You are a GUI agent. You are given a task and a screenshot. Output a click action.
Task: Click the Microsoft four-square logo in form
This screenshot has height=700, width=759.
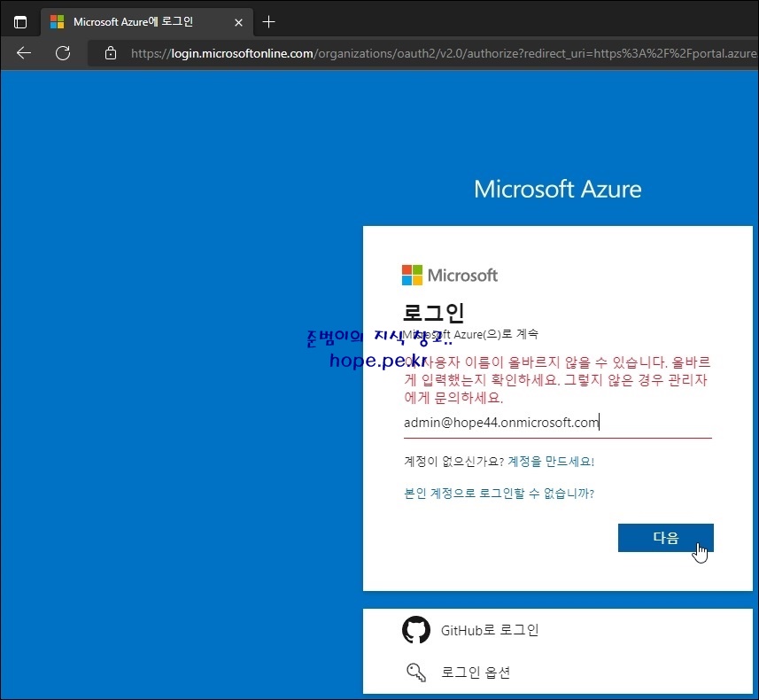coord(412,276)
